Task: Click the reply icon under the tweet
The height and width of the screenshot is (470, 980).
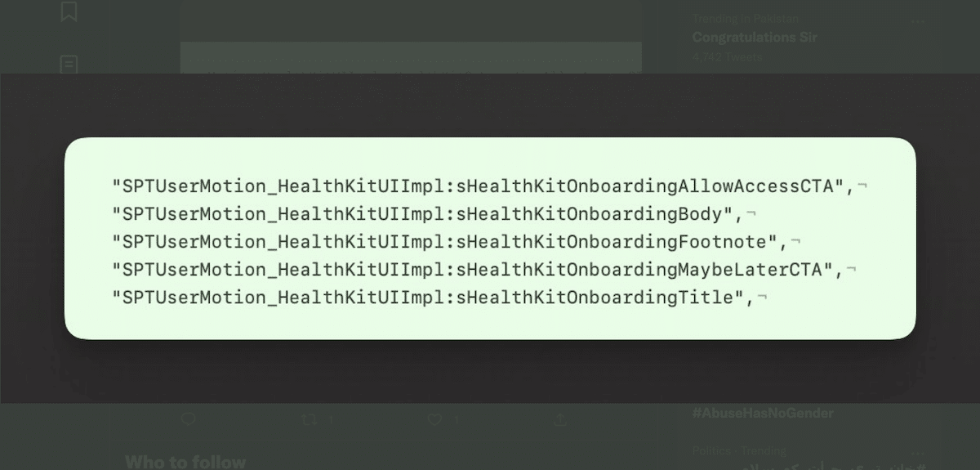Action: tap(189, 419)
